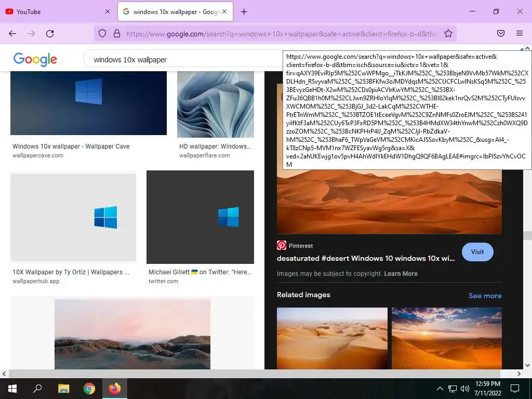The height and width of the screenshot is (399, 532).
Task: Bookmark this page with the star
Action: pyautogui.click(x=448, y=33)
